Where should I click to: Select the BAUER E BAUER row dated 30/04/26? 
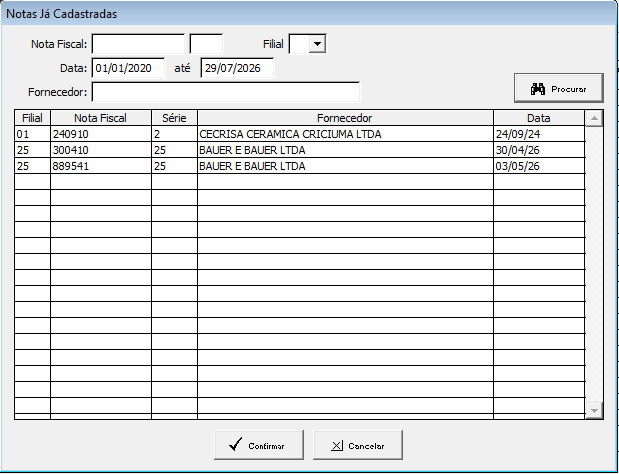point(300,150)
